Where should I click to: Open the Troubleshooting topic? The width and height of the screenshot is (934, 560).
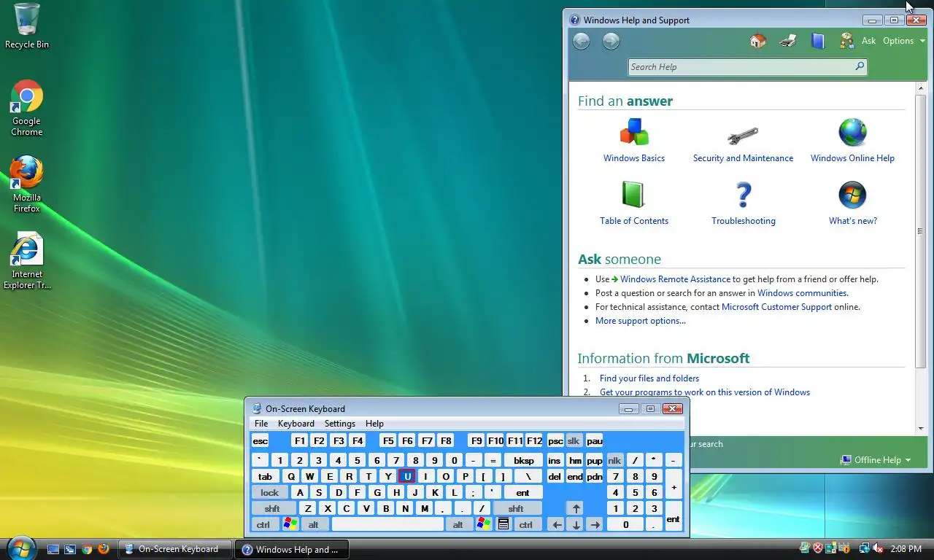coord(744,203)
